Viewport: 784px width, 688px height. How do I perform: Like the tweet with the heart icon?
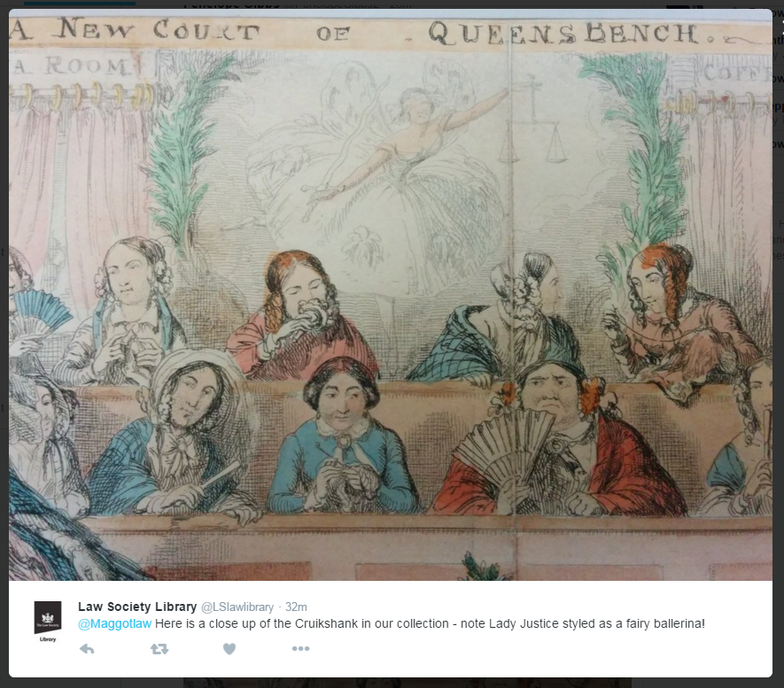point(229,649)
